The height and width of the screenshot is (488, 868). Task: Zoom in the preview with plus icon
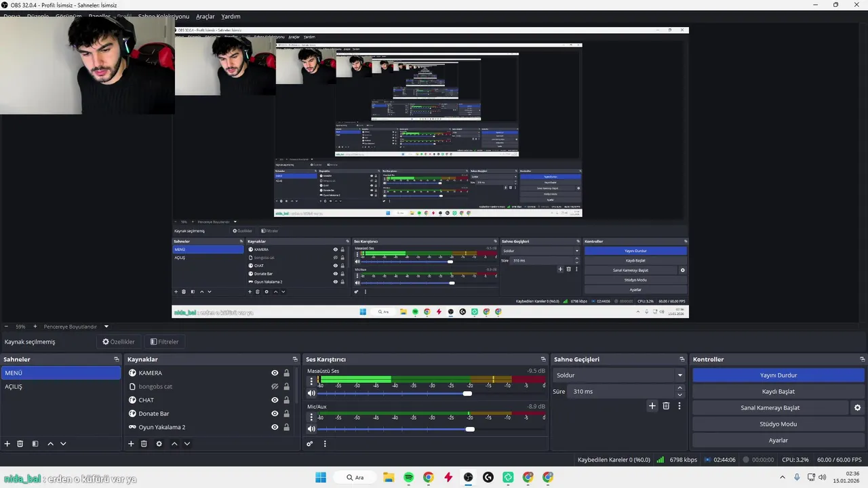tap(34, 327)
